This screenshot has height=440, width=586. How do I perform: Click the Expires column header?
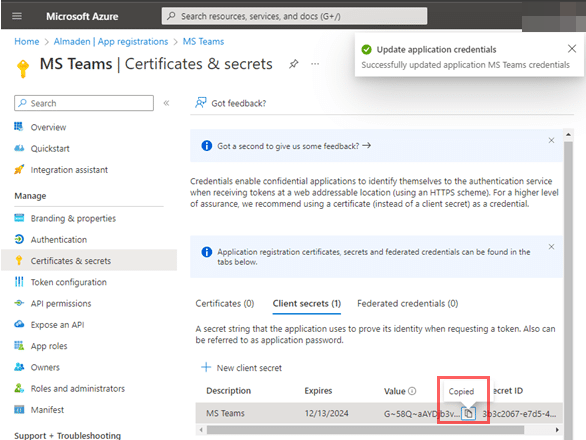click(318, 391)
